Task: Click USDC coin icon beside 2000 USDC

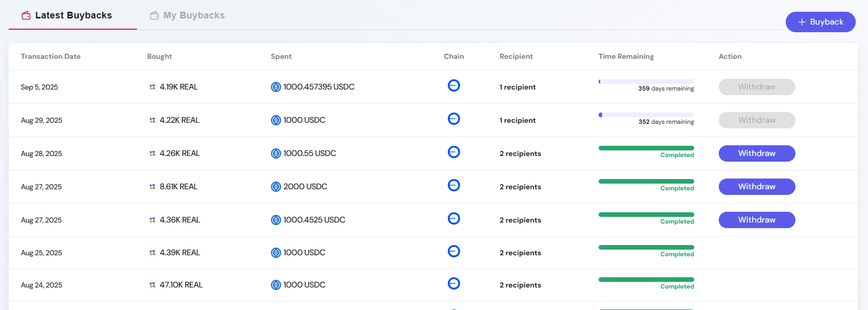Action: coord(276,187)
